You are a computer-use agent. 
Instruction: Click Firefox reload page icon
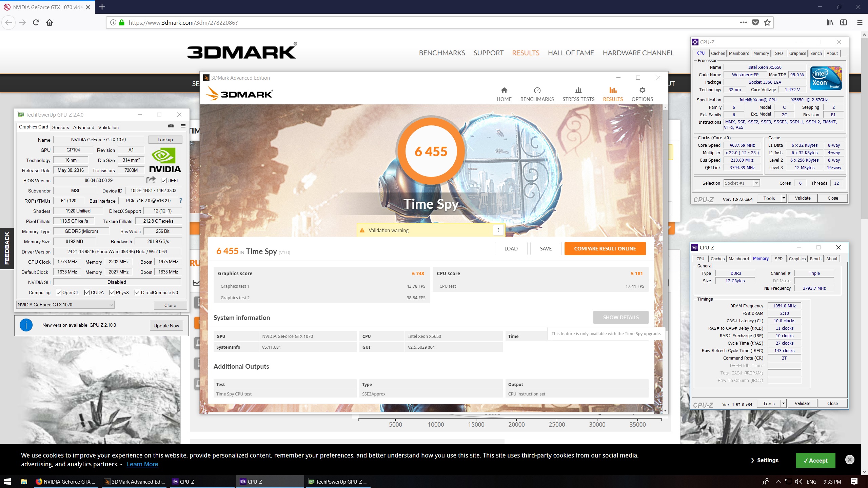(36, 22)
